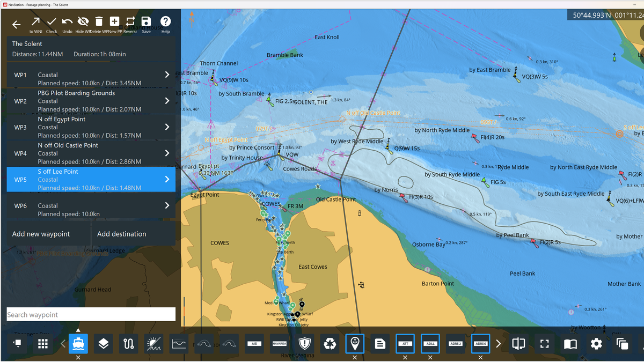Viewport: 644px width, 362px height.
Task: Click the Reverse route icon
Action: [130, 22]
